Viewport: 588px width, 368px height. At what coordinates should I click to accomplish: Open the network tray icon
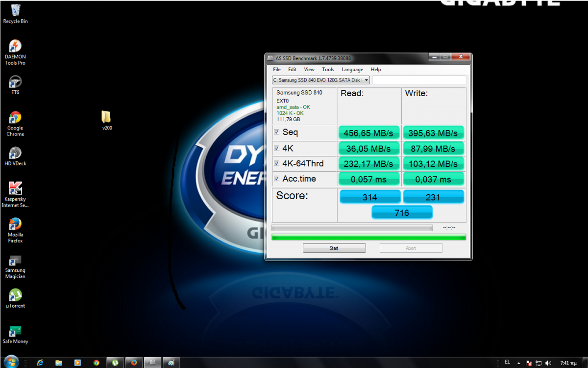[x=539, y=363]
